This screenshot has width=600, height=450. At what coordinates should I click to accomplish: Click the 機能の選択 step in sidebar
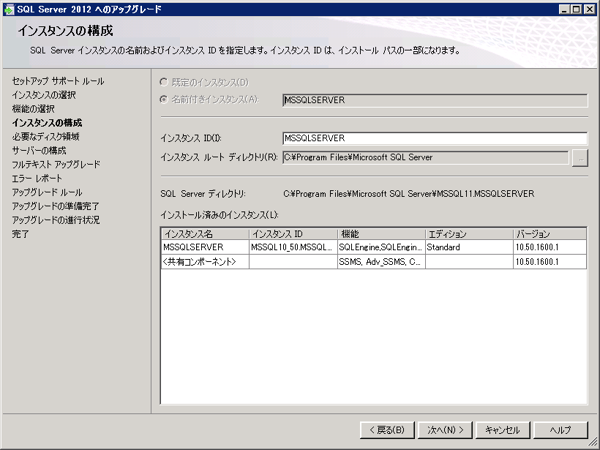(33, 109)
